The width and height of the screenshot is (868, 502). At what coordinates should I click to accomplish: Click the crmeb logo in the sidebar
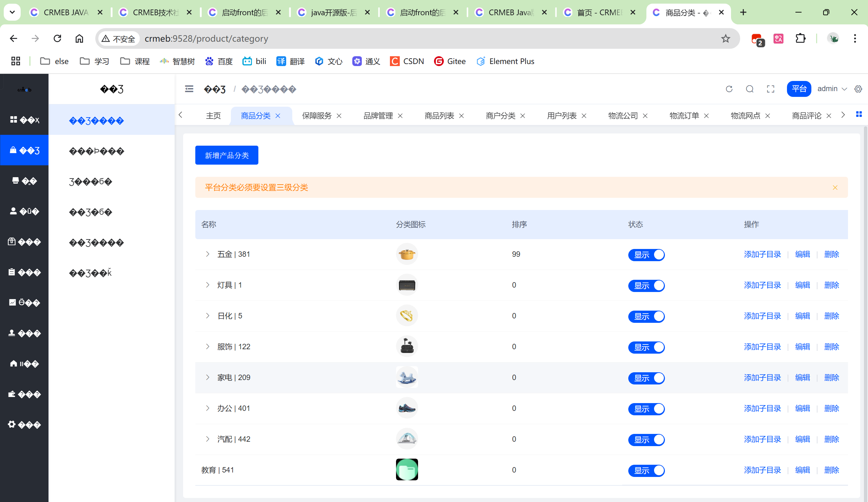click(24, 89)
